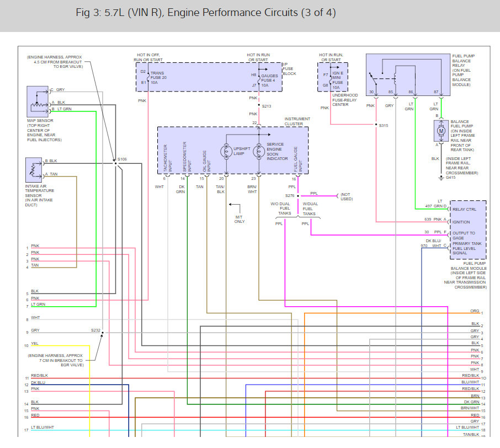
Task: Select the service engine soon indicator lamp
Action: coord(258,151)
